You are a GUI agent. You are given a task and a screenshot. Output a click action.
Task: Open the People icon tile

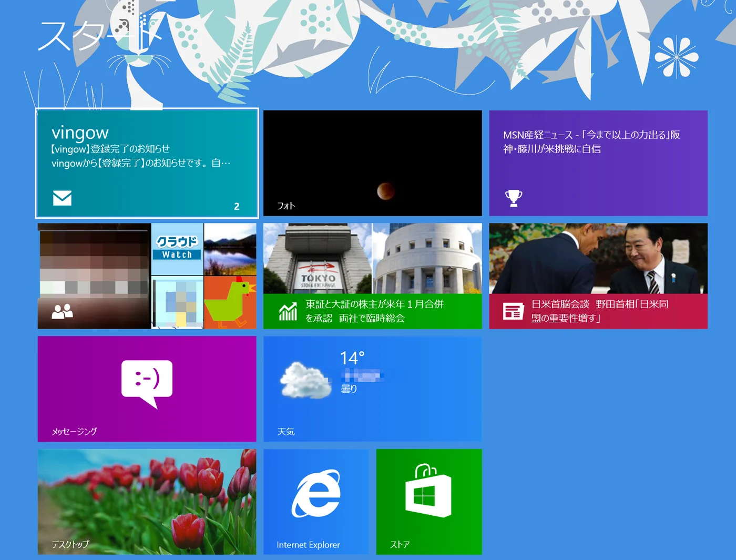click(x=62, y=311)
